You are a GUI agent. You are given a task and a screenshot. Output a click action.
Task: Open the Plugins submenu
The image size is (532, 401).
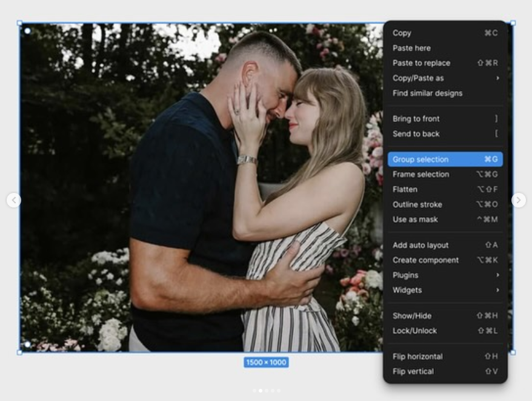[x=445, y=275]
